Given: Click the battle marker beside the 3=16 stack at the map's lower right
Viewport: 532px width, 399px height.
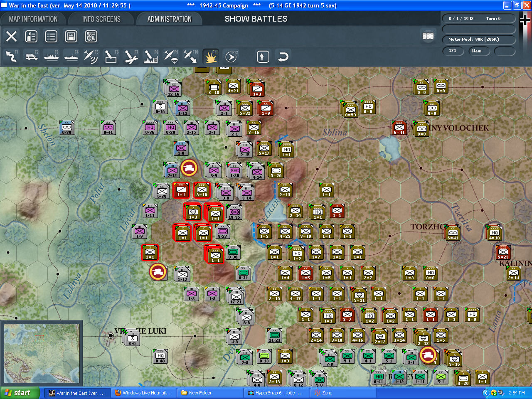Looking at the screenshot, I should pyautogui.click(x=429, y=355).
